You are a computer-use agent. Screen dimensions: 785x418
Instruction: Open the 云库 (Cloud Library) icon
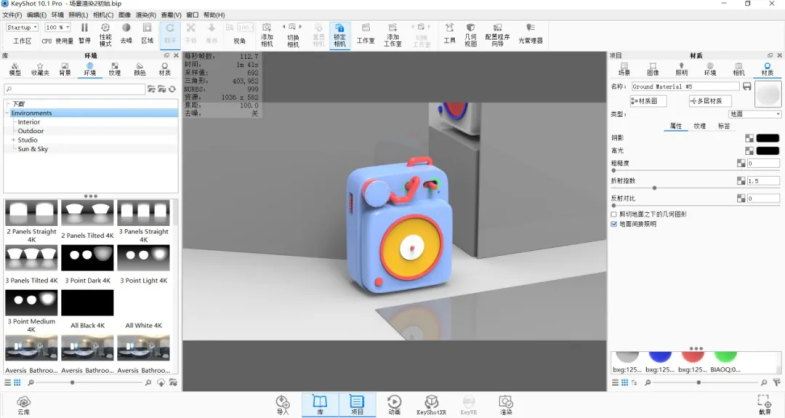pyautogui.click(x=23, y=402)
